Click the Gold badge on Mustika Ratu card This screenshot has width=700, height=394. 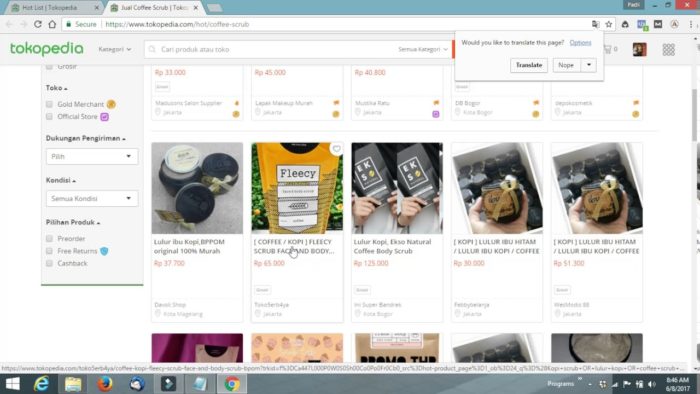(436, 114)
